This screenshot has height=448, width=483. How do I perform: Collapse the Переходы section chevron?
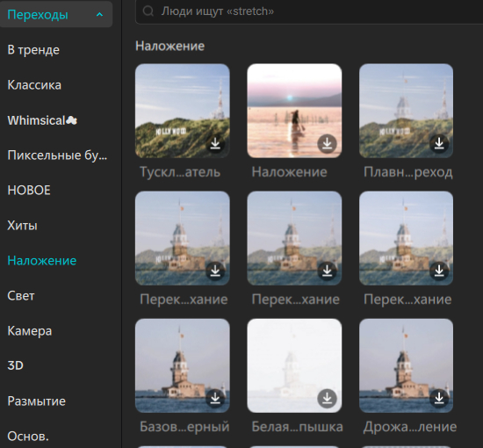coord(99,14)
